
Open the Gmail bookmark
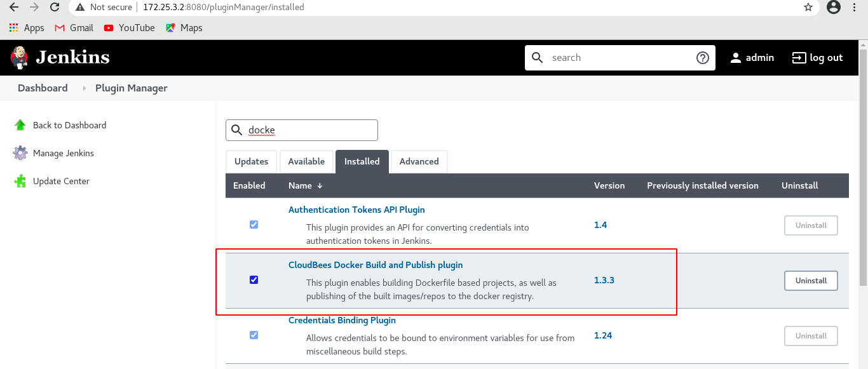(x=74, y=28)
